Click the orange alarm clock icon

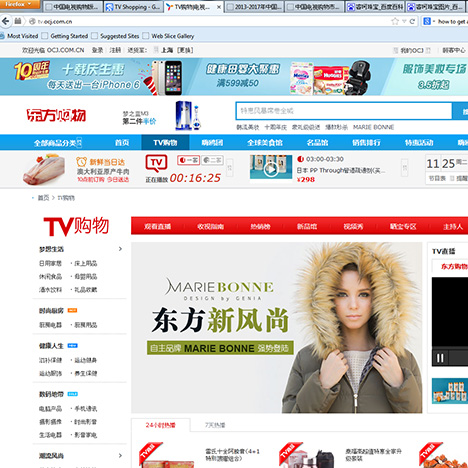[x=81, y=162]
